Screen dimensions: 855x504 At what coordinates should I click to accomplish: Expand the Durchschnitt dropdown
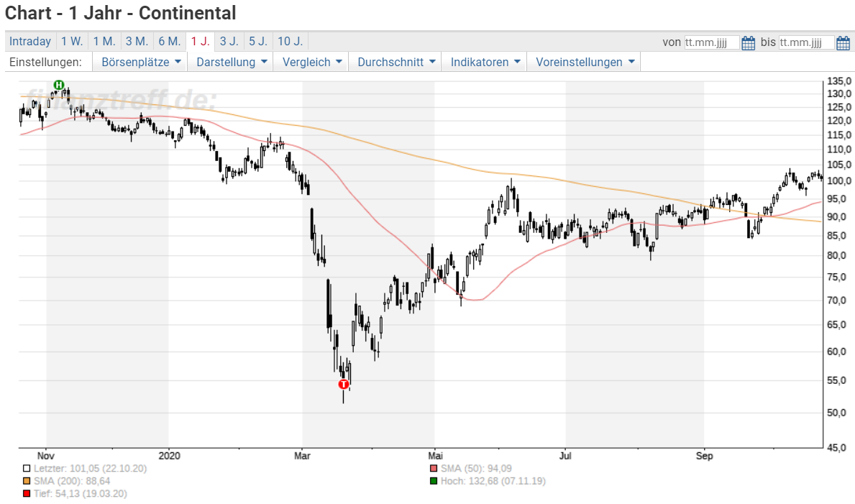(x=396, y=62)
